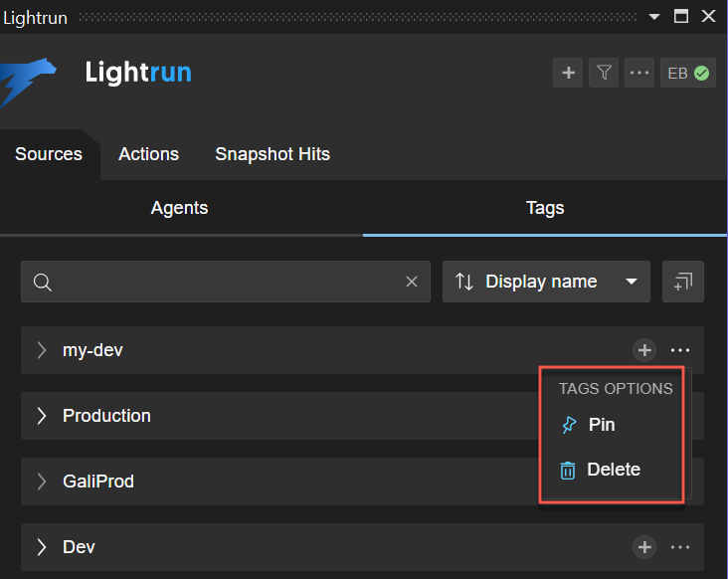Open the Snapshot Hits tab

click(x=273, y=154)
